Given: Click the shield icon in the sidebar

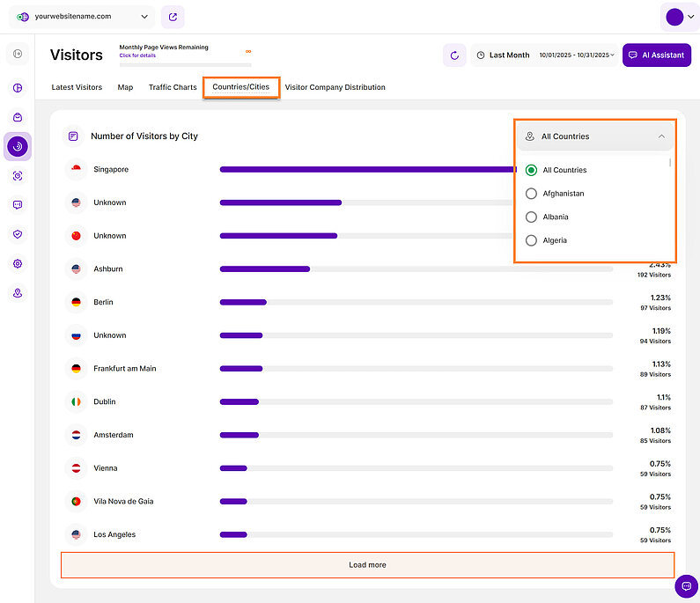Looking at the screenshot, I should (x=18, y=234).
